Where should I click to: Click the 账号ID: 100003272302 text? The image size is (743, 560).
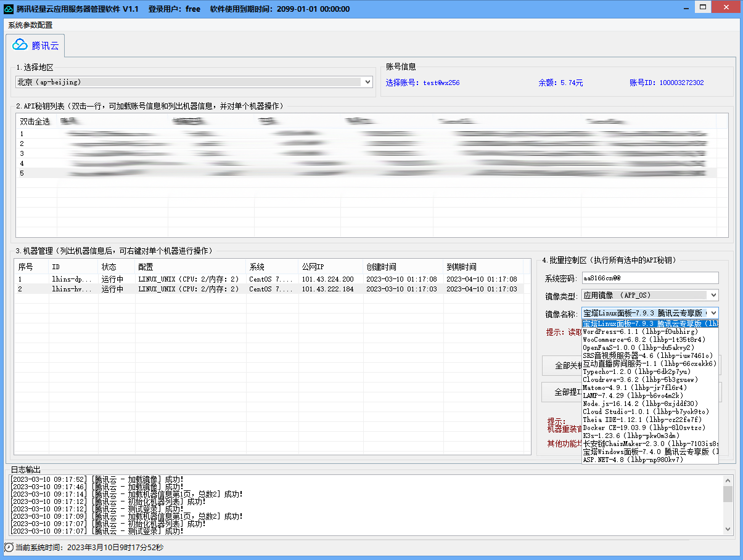pos(667,83)
